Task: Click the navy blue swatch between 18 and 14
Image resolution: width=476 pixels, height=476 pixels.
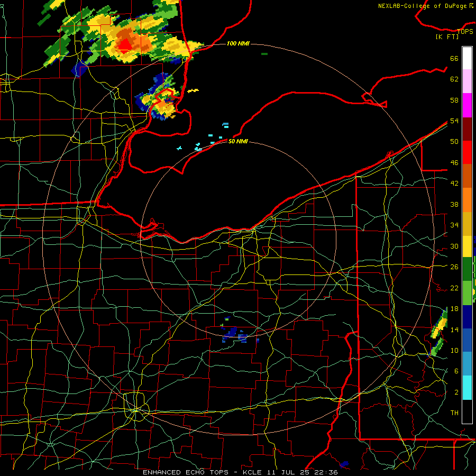Action: point(467,317)
